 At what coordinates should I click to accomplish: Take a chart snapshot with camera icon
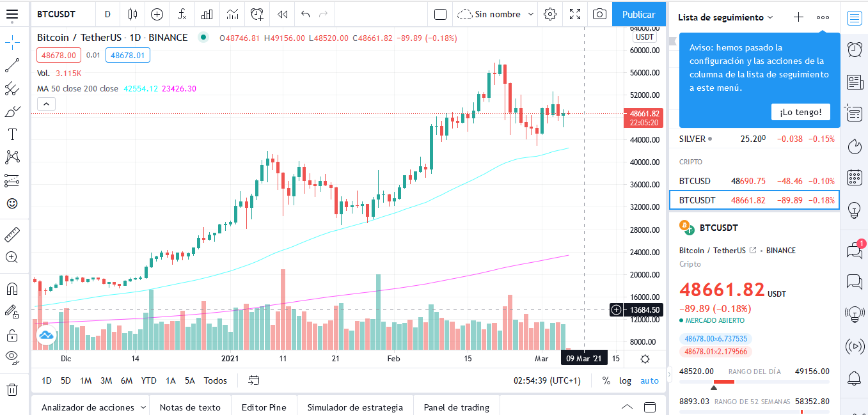pyautogui.click(x=599, y=14)
